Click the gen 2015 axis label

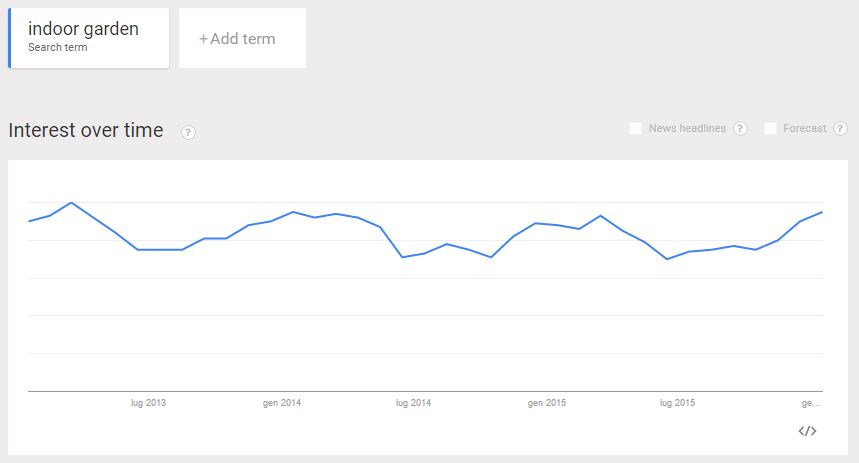(547, 403)
